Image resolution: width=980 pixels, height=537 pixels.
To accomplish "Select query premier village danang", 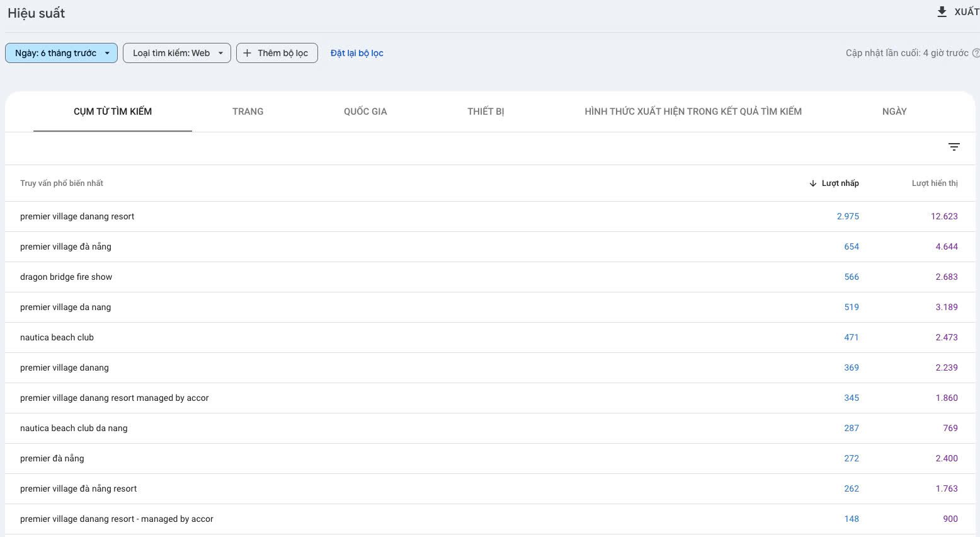I will 64,367.
